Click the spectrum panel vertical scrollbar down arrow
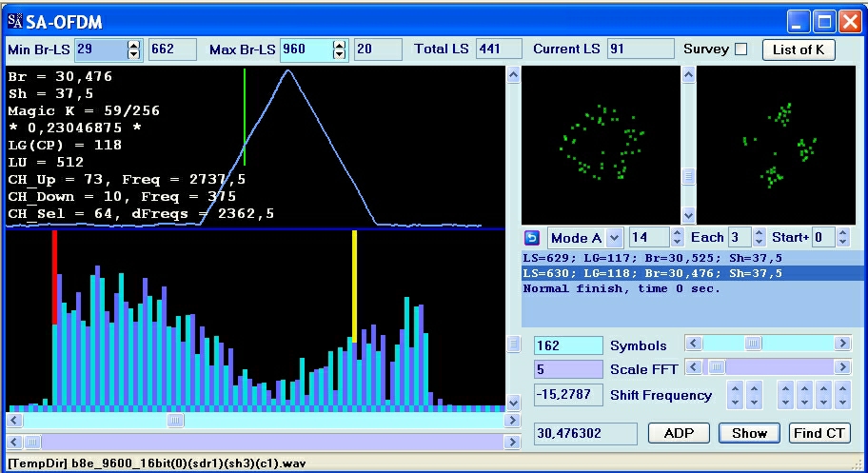The height and width of the screenshot is (473, 868). tap(513, 403)
